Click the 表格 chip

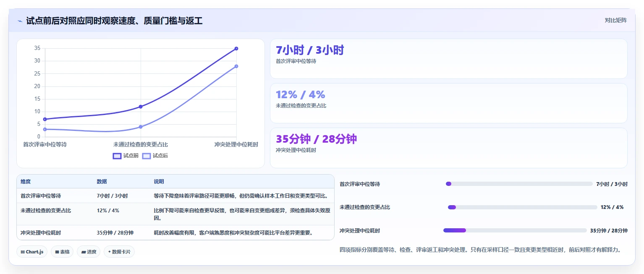click(x=62, y=252)
